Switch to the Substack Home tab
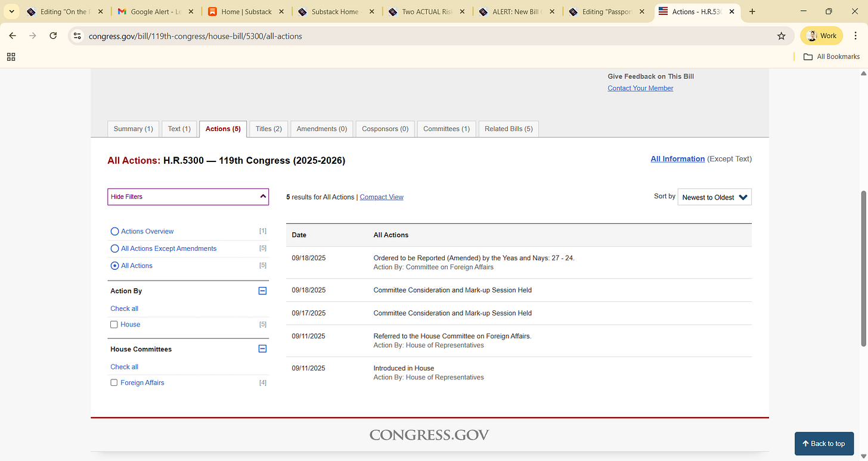This screenshot has height=461, width=868. pyautogui.click(x=336, y=11)
